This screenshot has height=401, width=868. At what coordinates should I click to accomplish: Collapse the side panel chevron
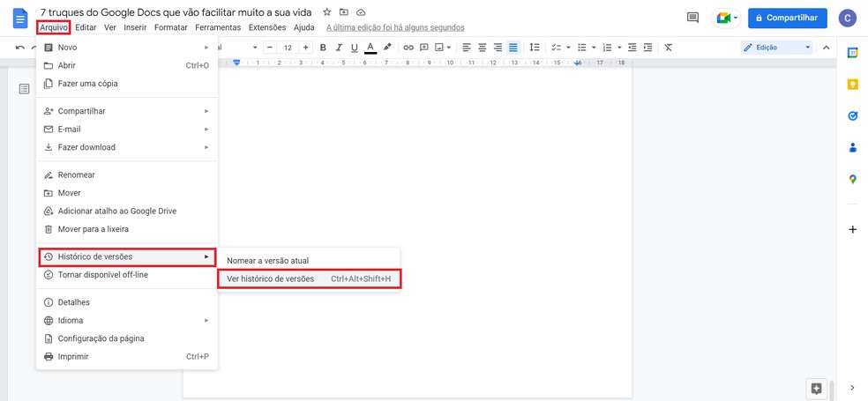click(x=852, y=388)
